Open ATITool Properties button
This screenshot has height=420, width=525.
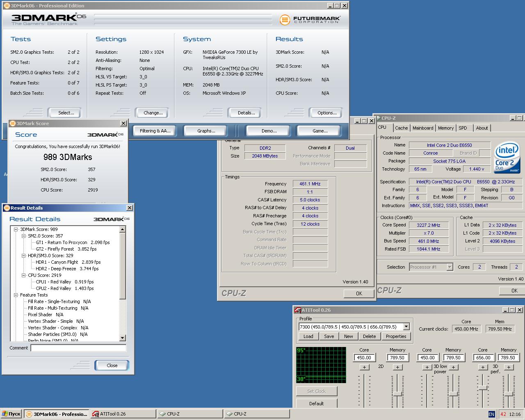coord(396,336)
